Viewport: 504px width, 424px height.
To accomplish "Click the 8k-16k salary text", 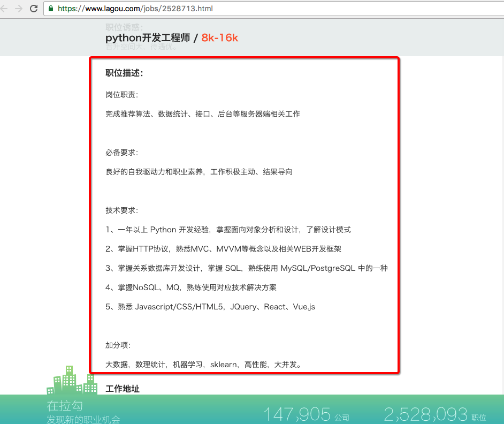I will click(x=219, y=37).
